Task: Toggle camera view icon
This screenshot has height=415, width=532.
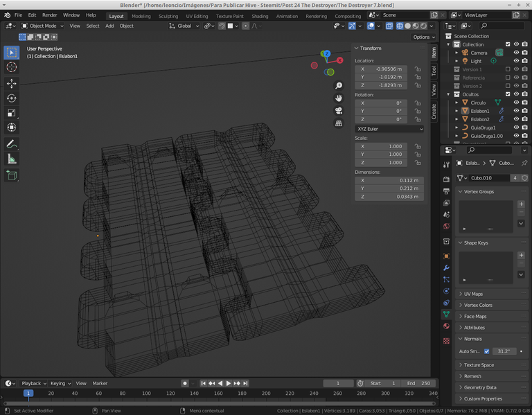Action: coord(339,111)
